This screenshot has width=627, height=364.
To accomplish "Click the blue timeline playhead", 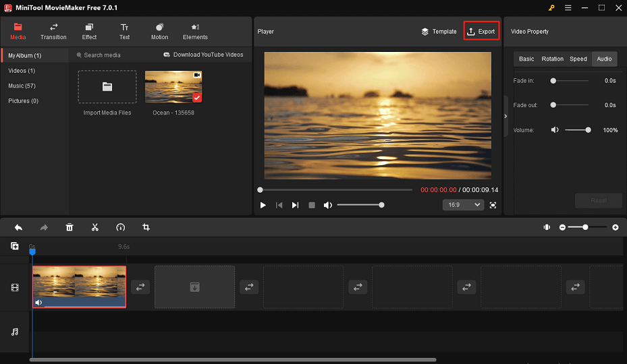I will (x=32, y=251).
